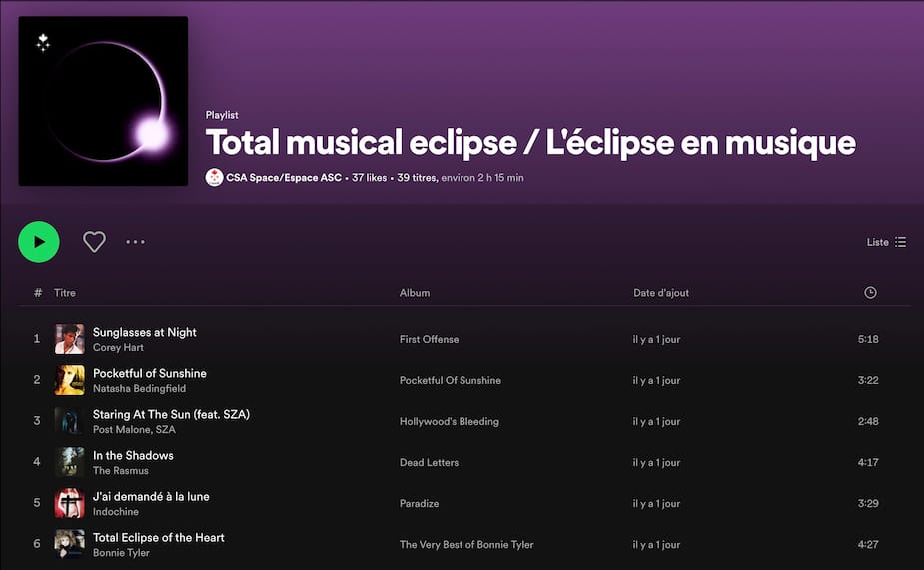The width and height of the screenshot is (924, 570).
Task: Open artist Corey Hart
Action: point(118,348)
